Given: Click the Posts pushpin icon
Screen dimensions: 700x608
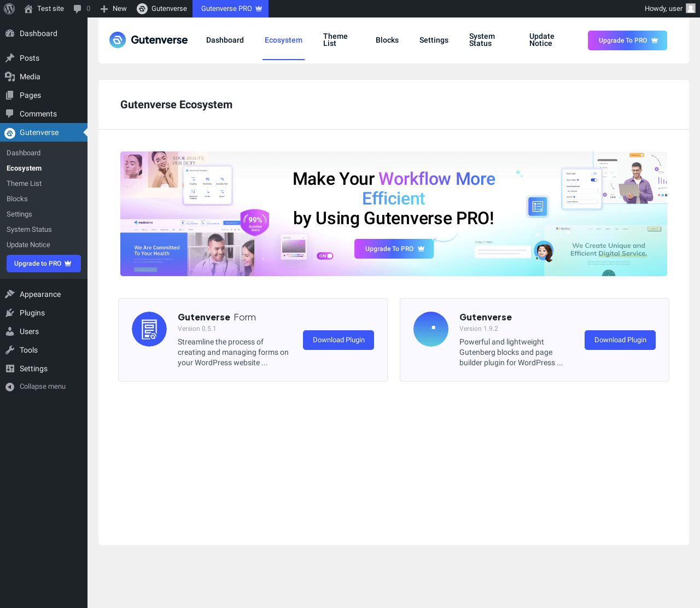Looking at the screenshot, I should click(10, 58).
